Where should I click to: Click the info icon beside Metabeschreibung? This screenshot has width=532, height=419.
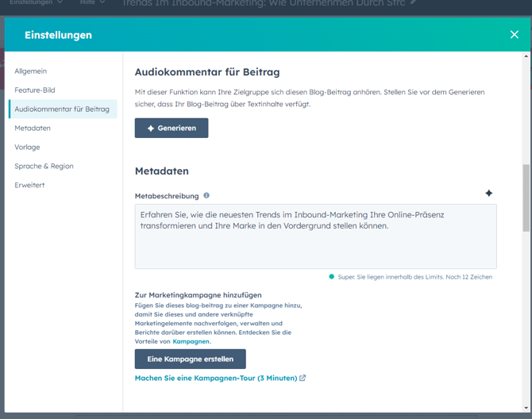pos(206,195)
